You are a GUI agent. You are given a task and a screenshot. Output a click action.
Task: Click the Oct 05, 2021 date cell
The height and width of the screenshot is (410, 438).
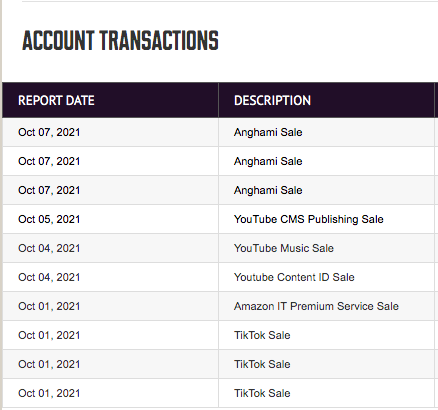(49, 219)
